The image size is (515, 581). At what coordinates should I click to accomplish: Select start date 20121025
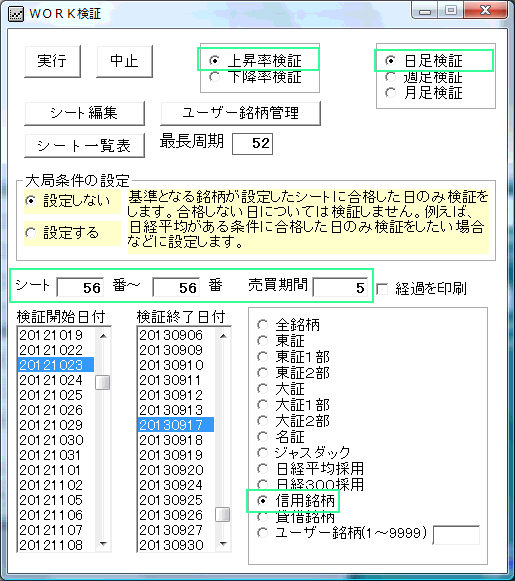coord(56,395)
